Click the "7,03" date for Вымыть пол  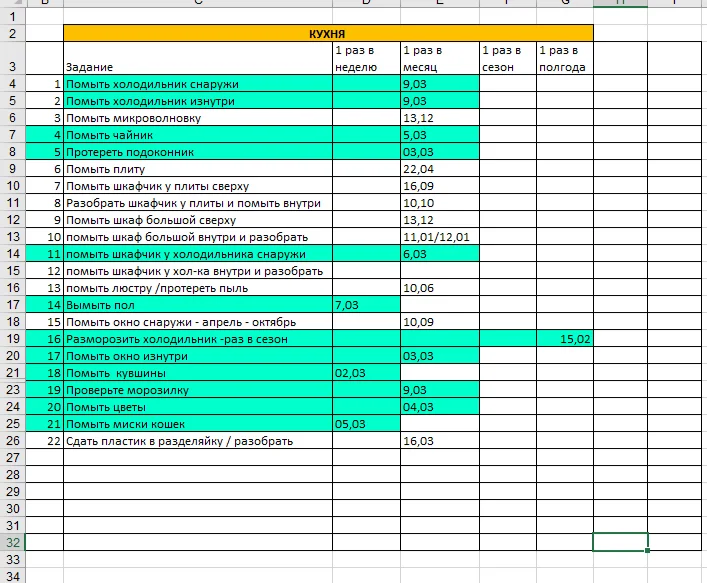366,305
